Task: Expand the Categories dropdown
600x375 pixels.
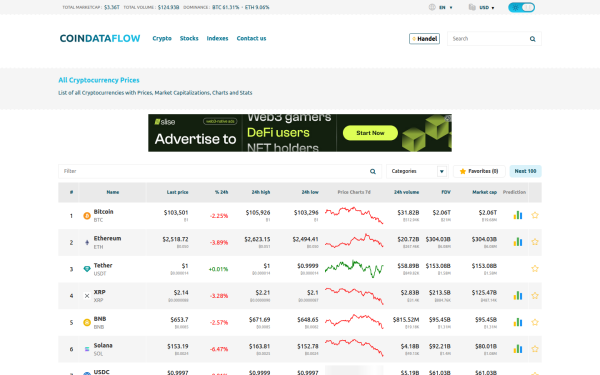Action: pos(417,171)
